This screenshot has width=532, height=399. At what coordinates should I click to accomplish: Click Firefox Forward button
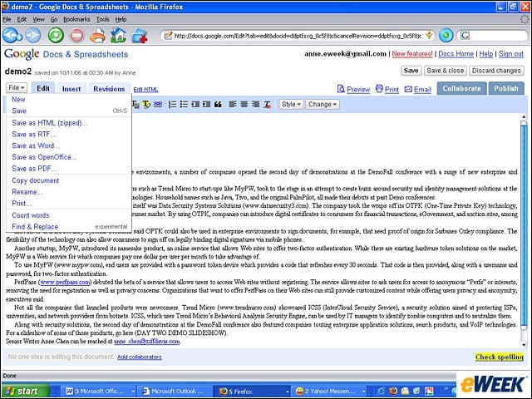[x=33, y=35]
